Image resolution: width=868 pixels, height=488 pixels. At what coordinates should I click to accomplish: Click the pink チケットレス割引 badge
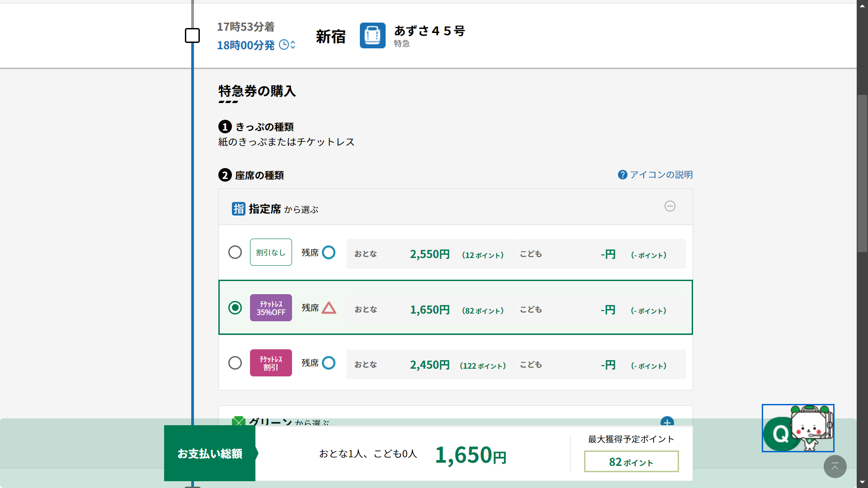[271, 363]
